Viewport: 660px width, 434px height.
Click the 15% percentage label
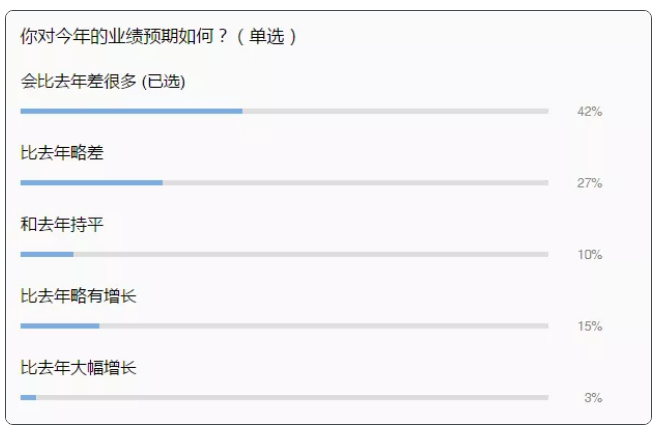(589, 326)
